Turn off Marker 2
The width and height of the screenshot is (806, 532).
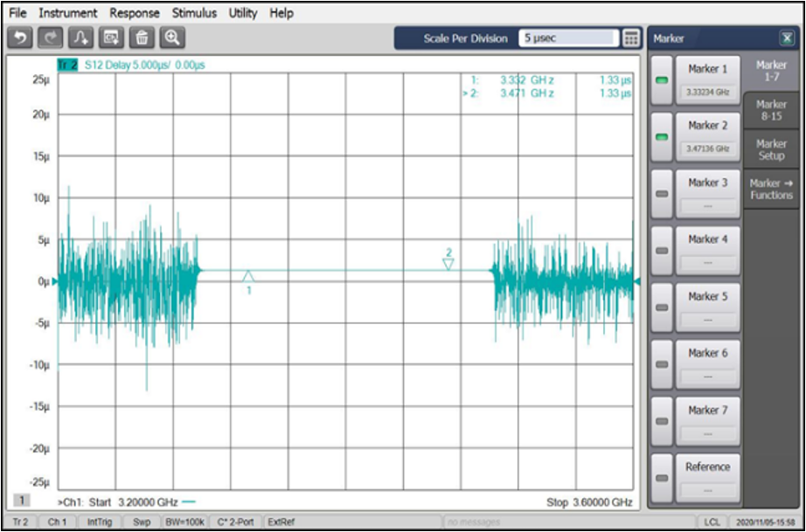[662, 137]
